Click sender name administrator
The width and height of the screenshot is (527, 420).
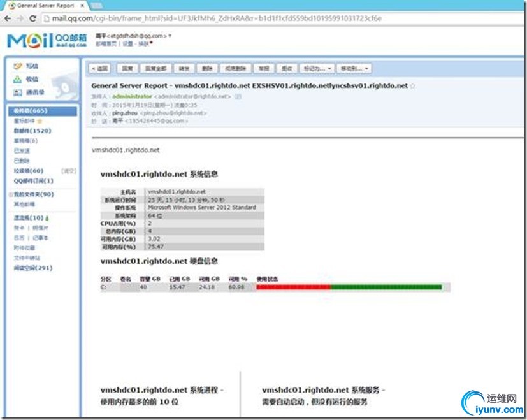(x=132, y=96)
